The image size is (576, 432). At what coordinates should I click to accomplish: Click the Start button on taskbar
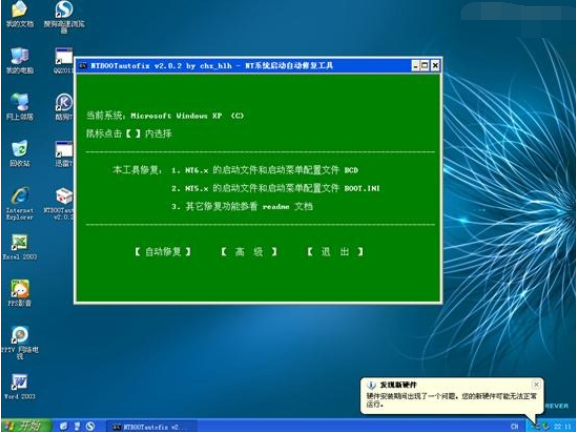(x=26, y=426)
